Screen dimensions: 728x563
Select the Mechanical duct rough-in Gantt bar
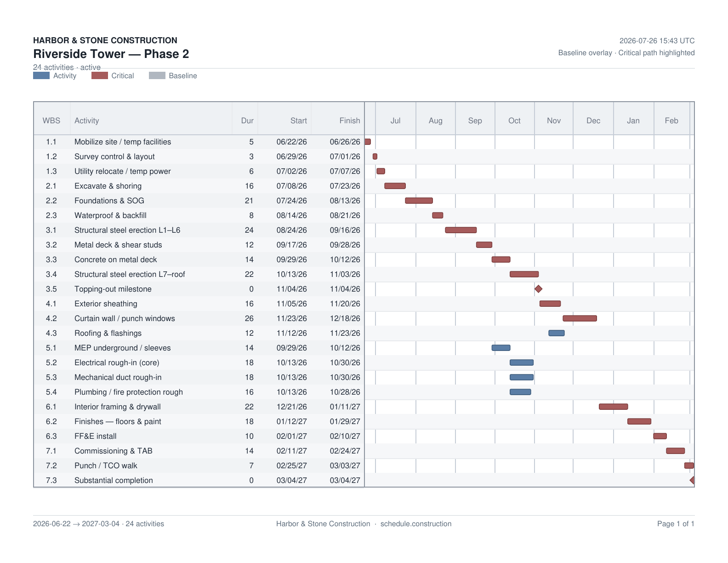pyautogui.click(x=522, y=377)
